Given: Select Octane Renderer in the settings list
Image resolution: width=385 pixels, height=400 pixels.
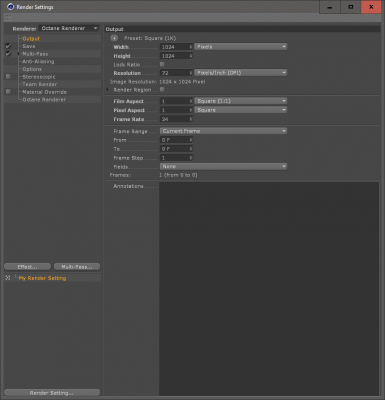Looking at the screenshot, I should 44,99.
